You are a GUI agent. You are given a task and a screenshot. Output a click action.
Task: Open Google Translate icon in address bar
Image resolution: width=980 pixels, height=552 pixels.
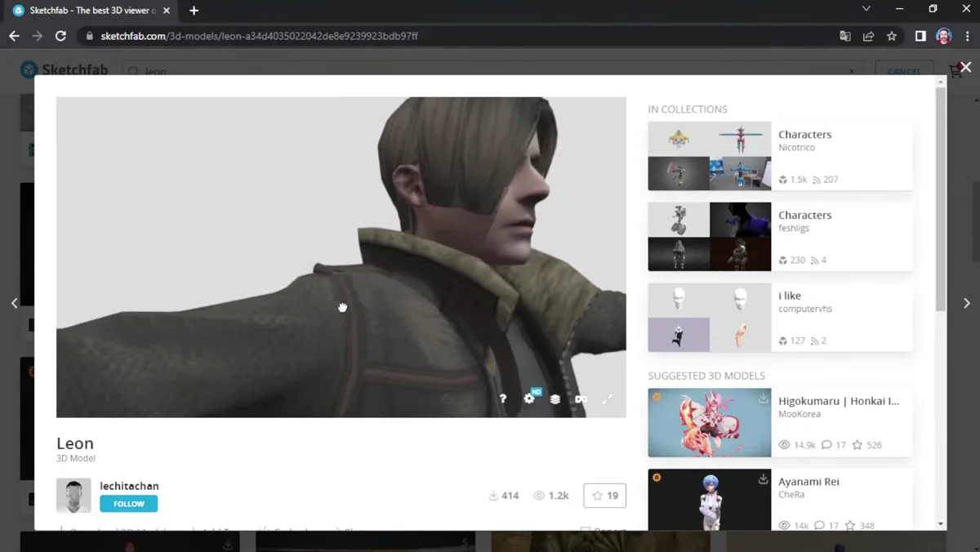point(845,36)
